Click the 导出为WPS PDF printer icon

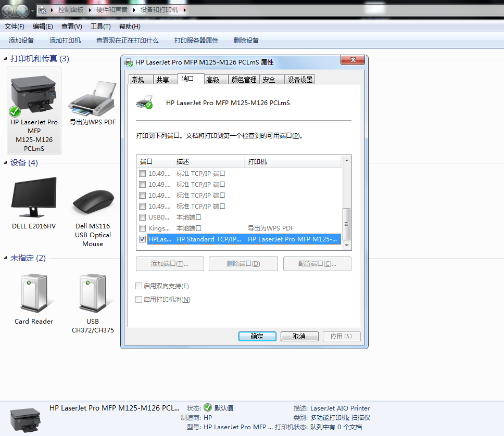click(92, 100)
